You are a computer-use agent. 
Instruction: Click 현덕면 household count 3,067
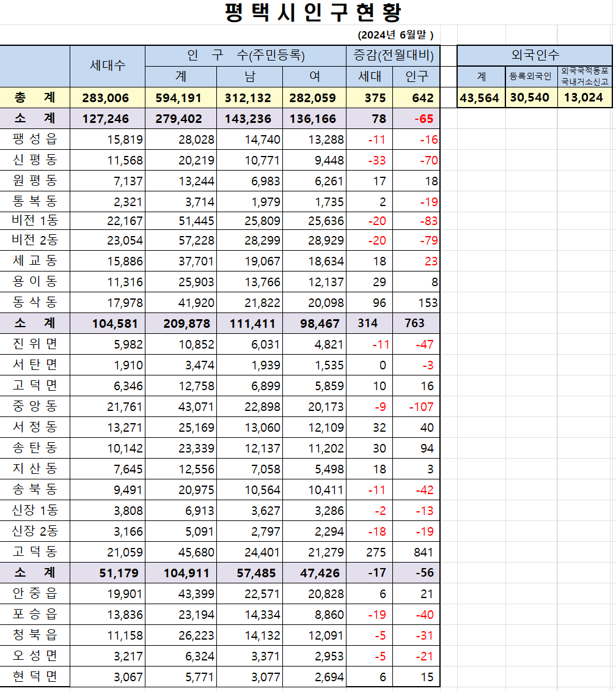pos(128,677)
